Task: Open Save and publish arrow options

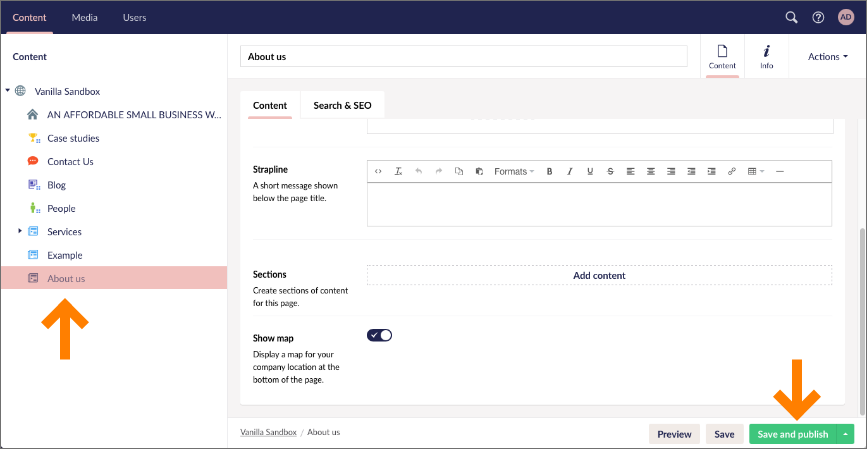Action: pyautogui.click(x=846, y=434)
